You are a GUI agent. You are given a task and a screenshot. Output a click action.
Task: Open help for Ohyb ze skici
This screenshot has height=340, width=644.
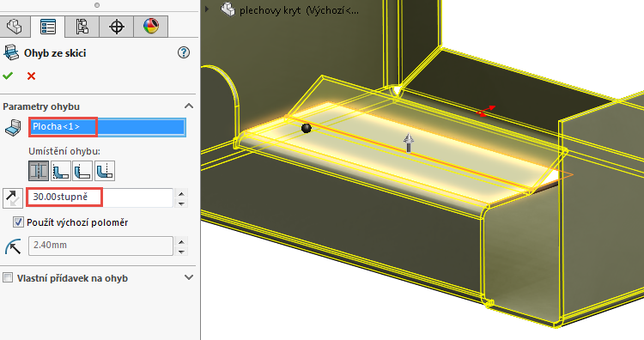[184, 52]
